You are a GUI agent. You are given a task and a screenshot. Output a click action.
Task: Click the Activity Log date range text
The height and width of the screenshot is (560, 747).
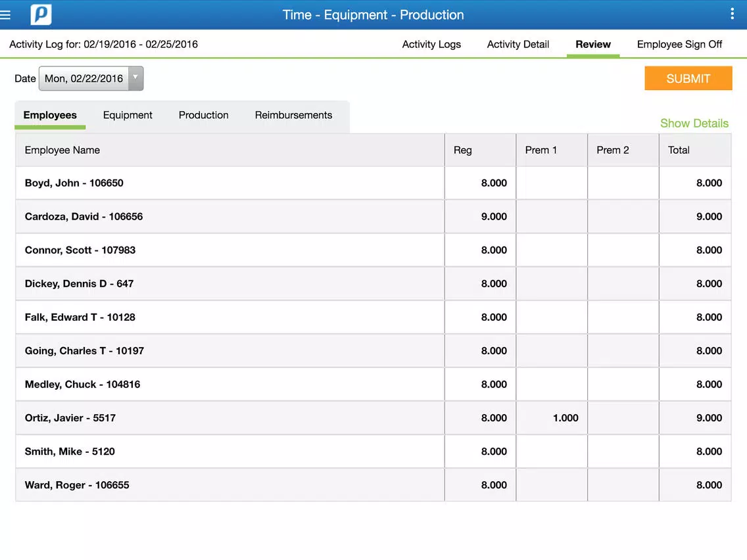(103, 44)
